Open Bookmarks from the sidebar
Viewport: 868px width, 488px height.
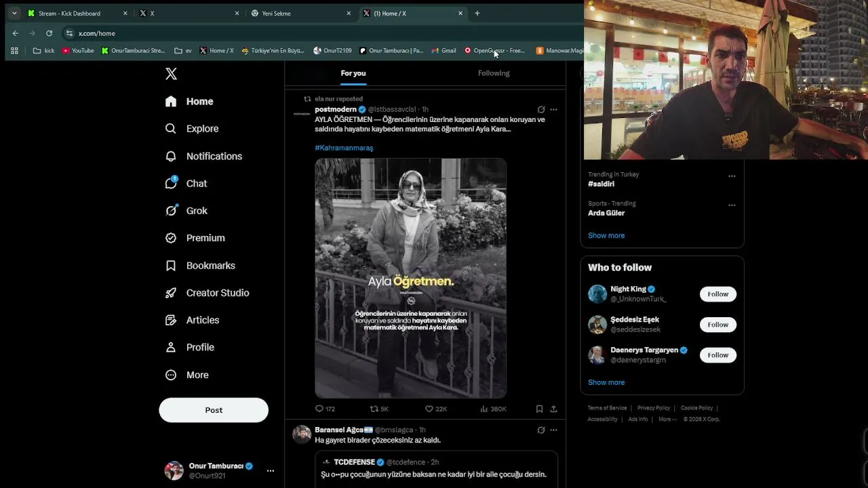point(200,266)
